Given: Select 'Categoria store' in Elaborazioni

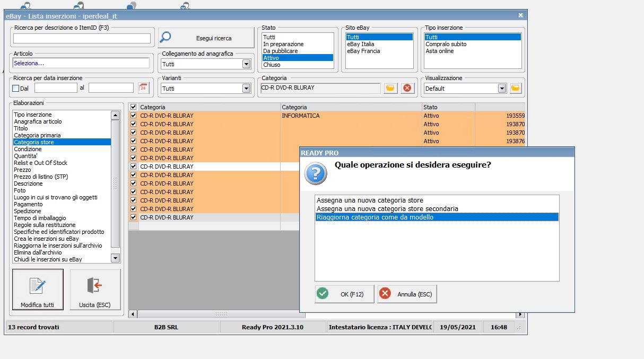Looking at the screenshot, I should click(62, 142).
